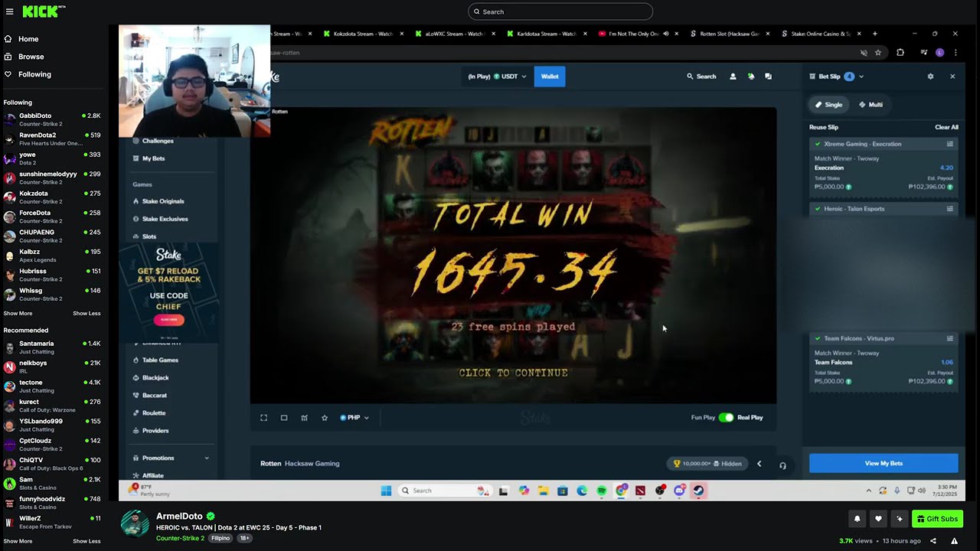This screenshot has height=551, width=980.
Task: Click the headset support icon
Action: point(782,465)
